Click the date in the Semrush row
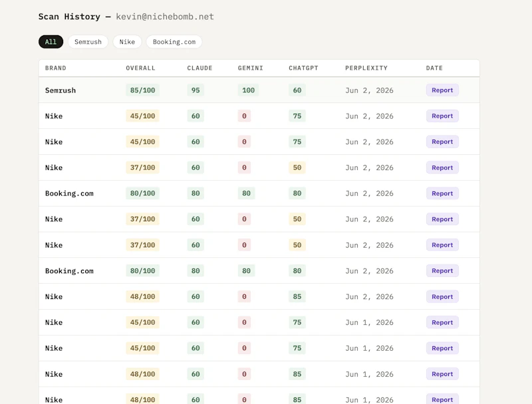 369,90
